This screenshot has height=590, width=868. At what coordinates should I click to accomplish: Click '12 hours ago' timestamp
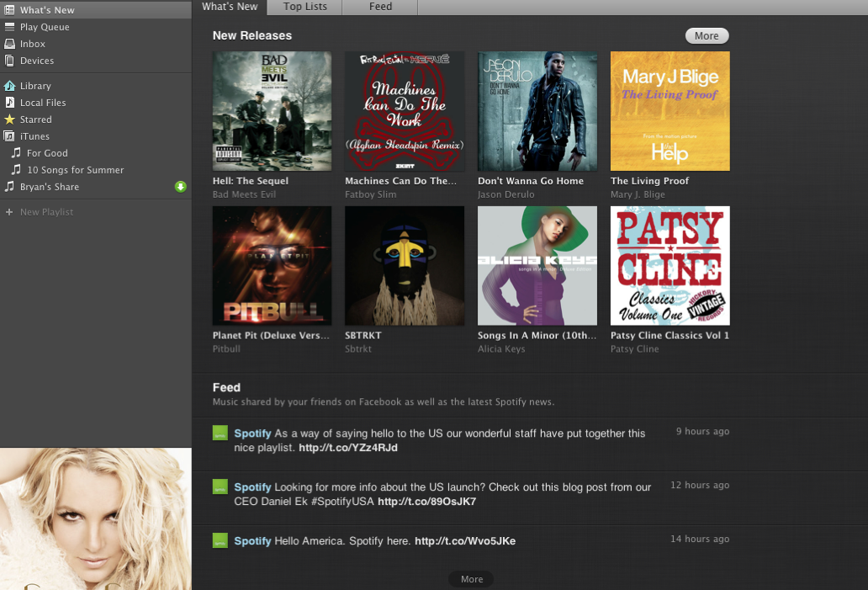coord(700,485)
